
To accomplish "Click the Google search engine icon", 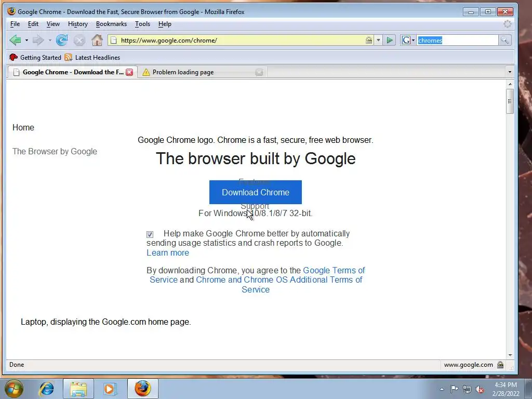I will tap(406, 41).
